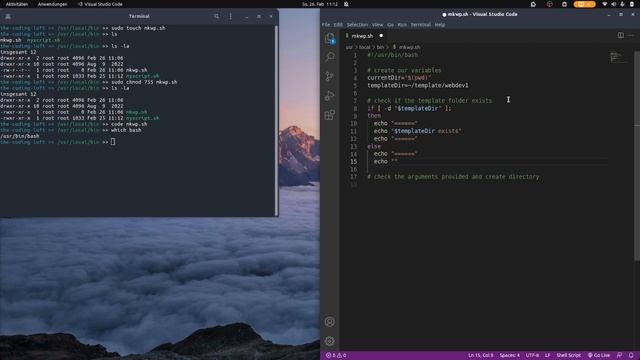Click the new tab icon in Terminal header
This screenshot has height=360, width=640.
click(x=8, y=16)
